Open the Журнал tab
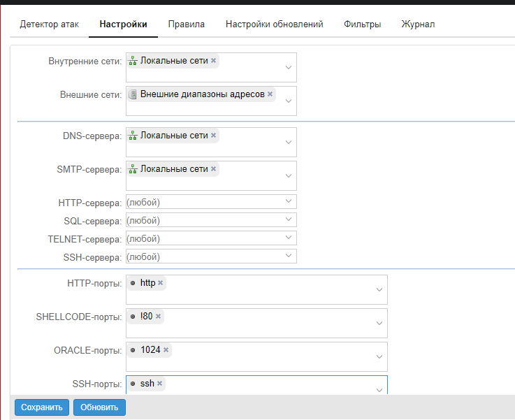The image size is (515, 420). pos(418,24)
